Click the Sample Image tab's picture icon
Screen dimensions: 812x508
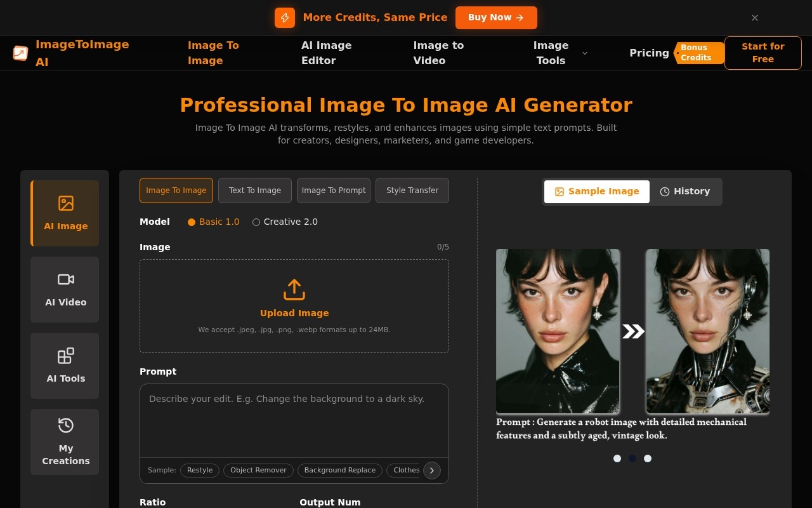(x=560, y=192)
